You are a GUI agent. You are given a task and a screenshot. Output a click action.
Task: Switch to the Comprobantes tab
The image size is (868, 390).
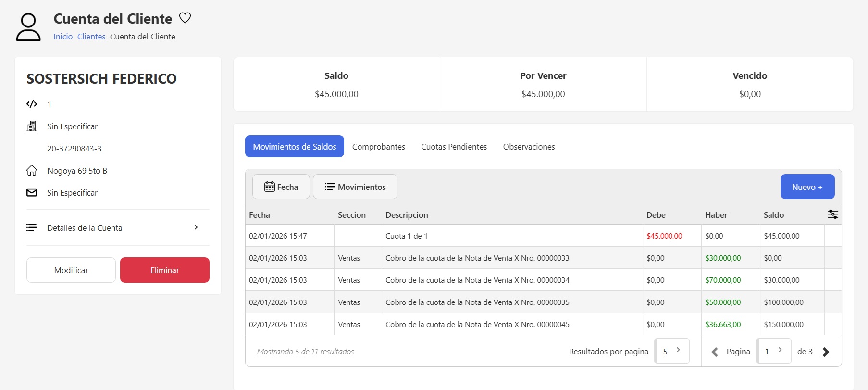pos(378,147)
